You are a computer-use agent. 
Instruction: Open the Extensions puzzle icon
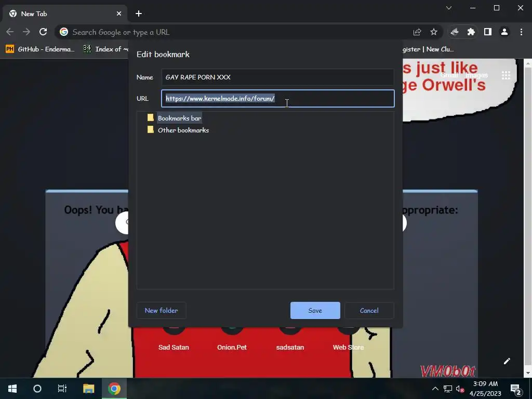point(471,32)
